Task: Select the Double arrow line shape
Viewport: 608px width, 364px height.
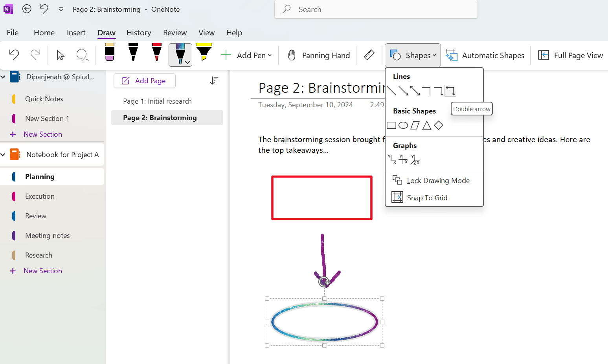Action: (x=450, y=90)
